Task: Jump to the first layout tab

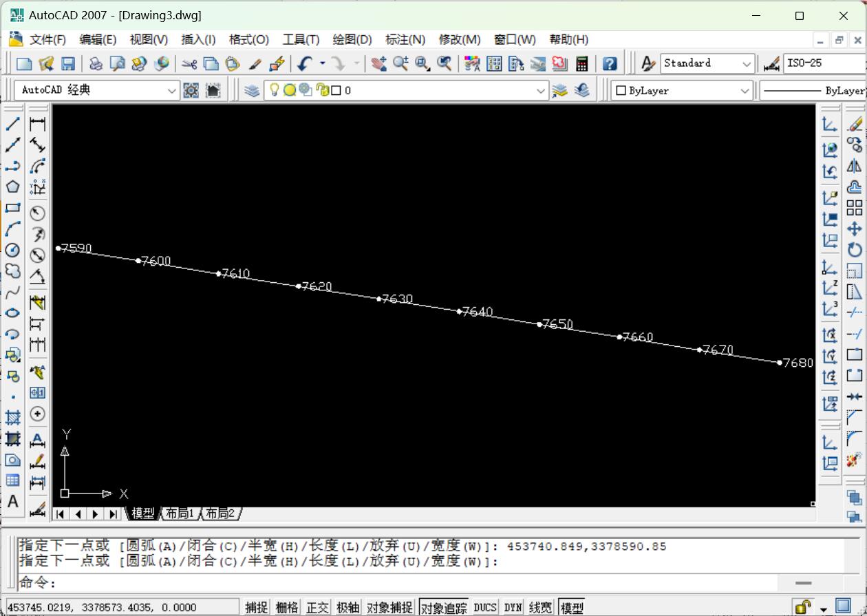Action: point(61,513)
